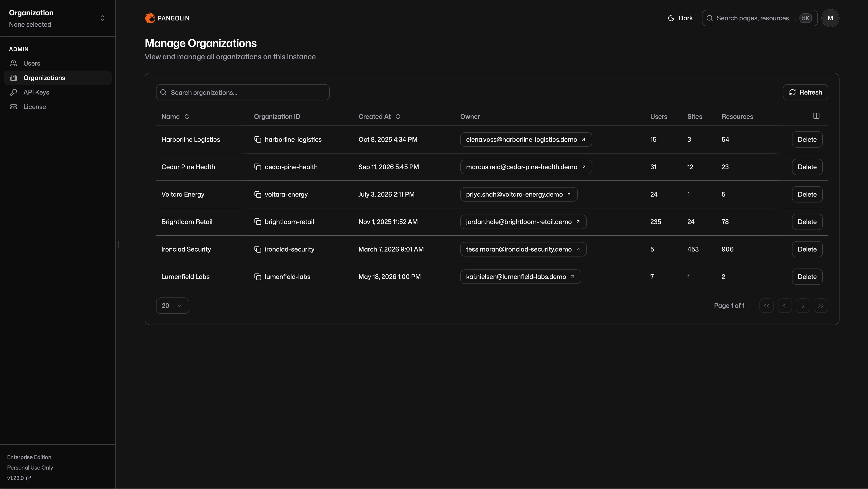Click the Voltara Energy name cell
Screen dimensions: 868x489
pos(183,195)
